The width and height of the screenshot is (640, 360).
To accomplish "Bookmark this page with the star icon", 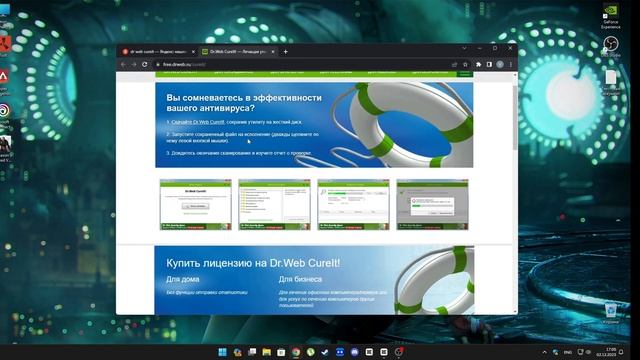I will (465, 64).
